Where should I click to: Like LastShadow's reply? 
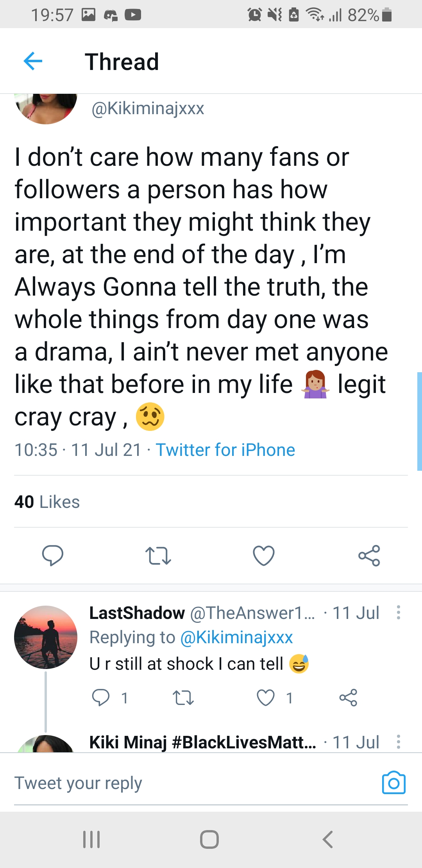pos(266,698)
